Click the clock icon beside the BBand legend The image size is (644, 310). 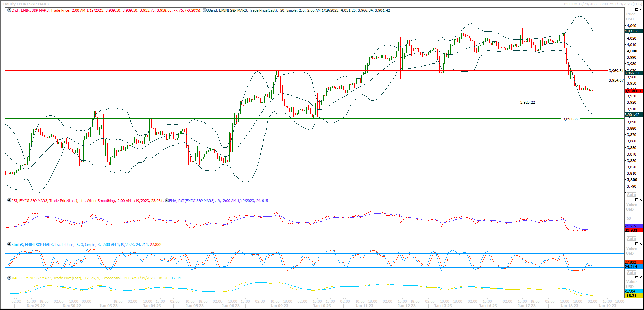204,10
